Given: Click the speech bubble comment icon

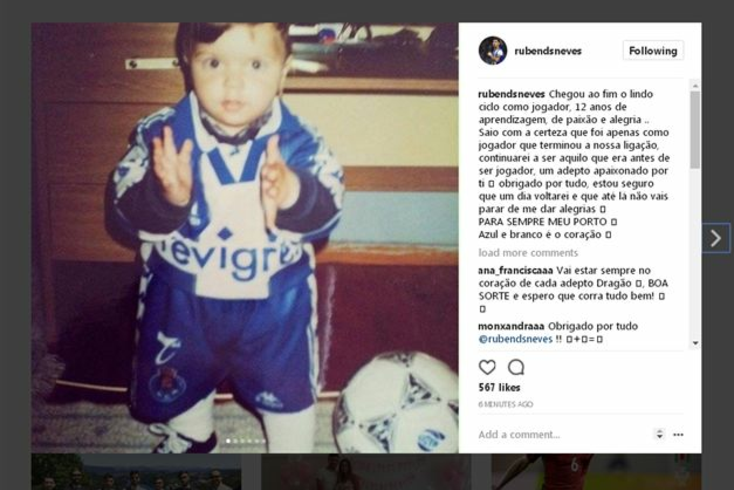Looking at the screenshot, I should (x=516, y=367).
